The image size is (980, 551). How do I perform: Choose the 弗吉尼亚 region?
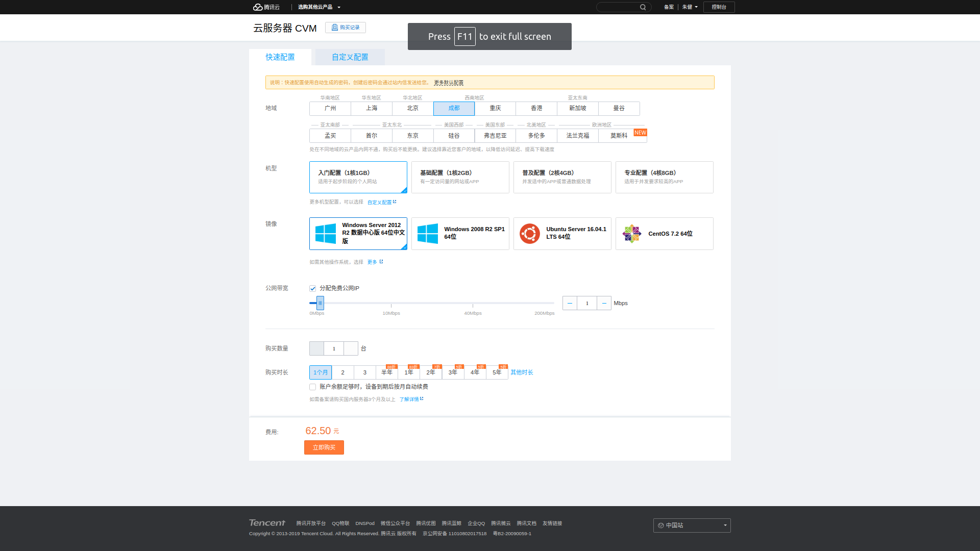[x=495, y=136]
